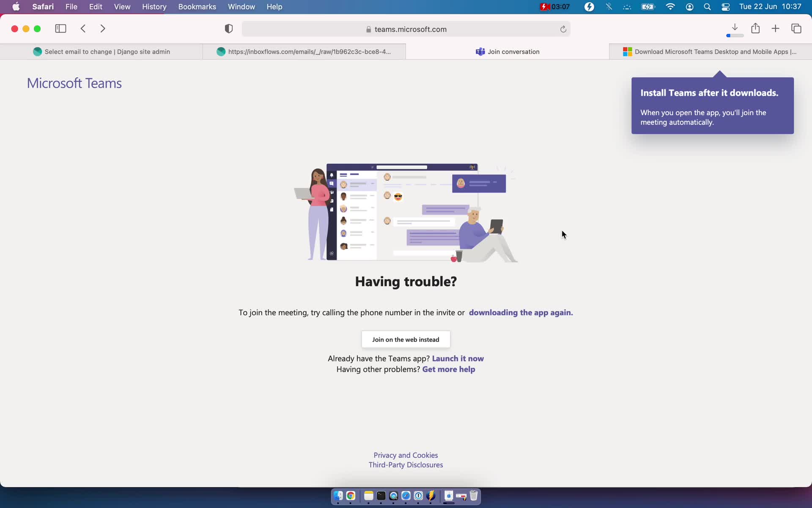
Task: Click the battery charging icon in menu bar
Action: point(648,6)
